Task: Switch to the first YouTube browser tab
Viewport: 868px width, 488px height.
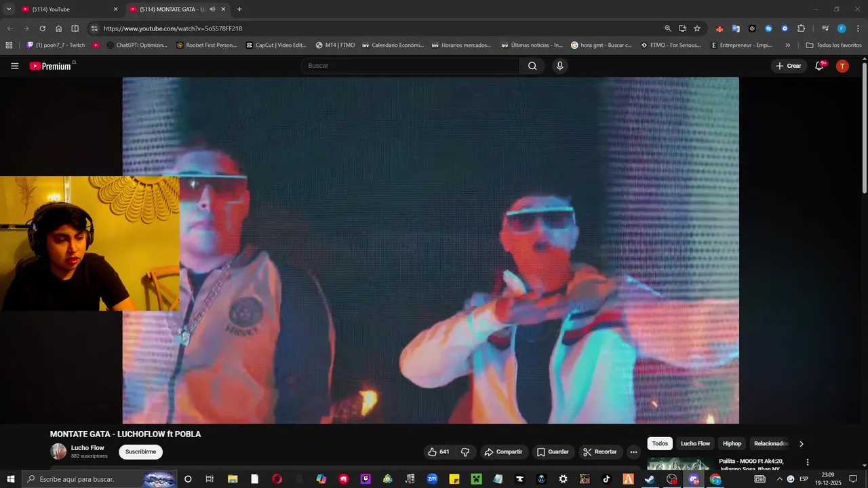Action: click(x=68, y=9)
